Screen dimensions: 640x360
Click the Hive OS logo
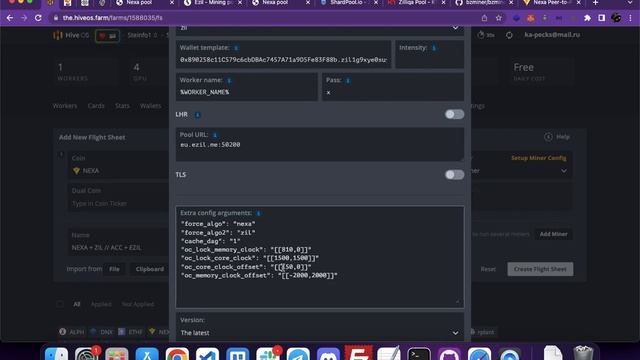tap(71, 35)
